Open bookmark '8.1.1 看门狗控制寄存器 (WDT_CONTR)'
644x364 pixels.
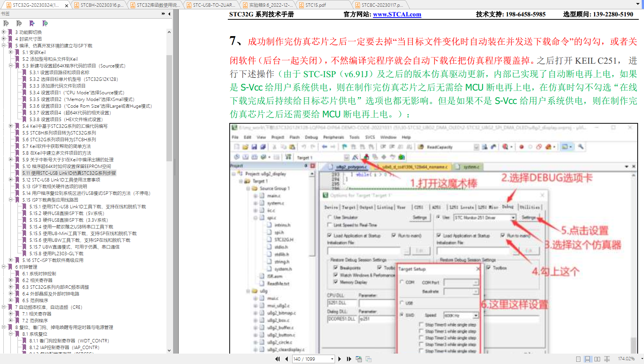point(69,341)
